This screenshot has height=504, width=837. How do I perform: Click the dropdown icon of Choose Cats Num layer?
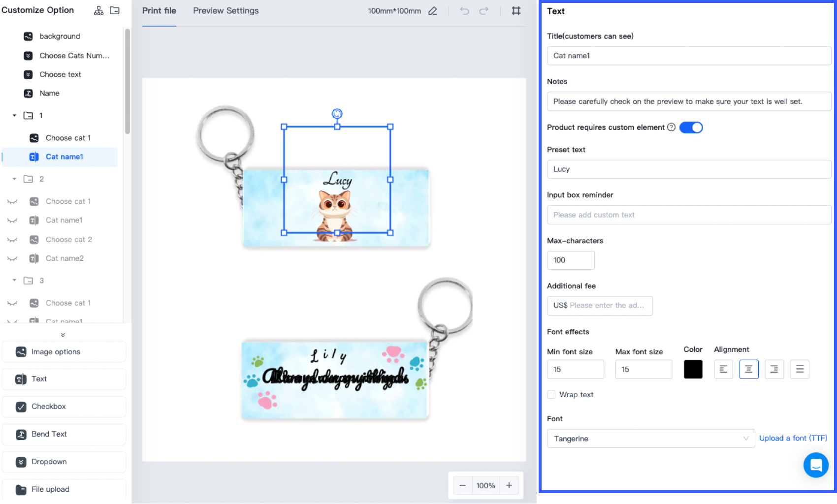pos(29,56)
